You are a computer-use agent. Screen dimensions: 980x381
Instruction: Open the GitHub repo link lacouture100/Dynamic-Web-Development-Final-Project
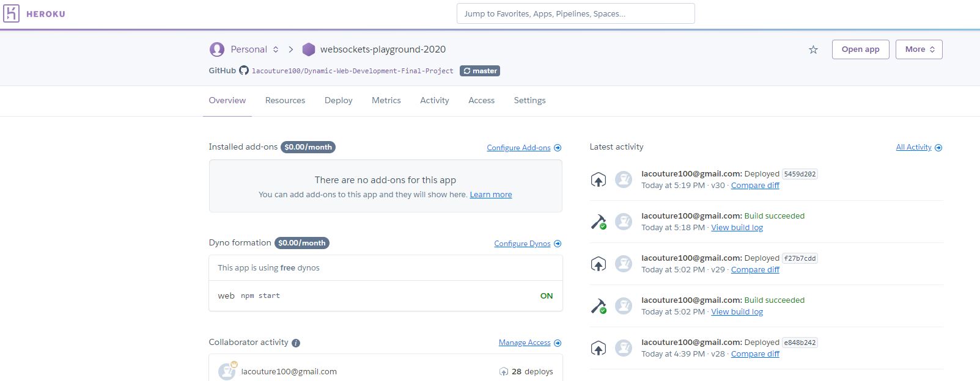pyautogui.click(x=353, y=71)
